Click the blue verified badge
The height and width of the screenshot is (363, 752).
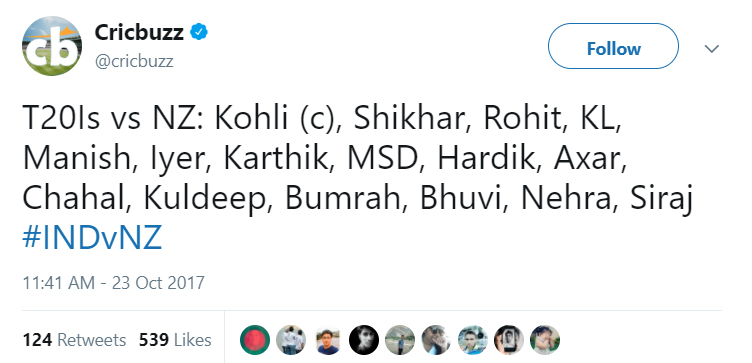(199, 32)
